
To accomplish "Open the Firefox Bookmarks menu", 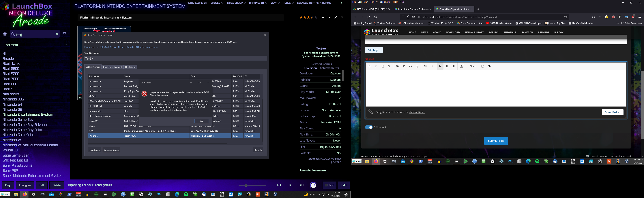I will (x=385, y=2).
